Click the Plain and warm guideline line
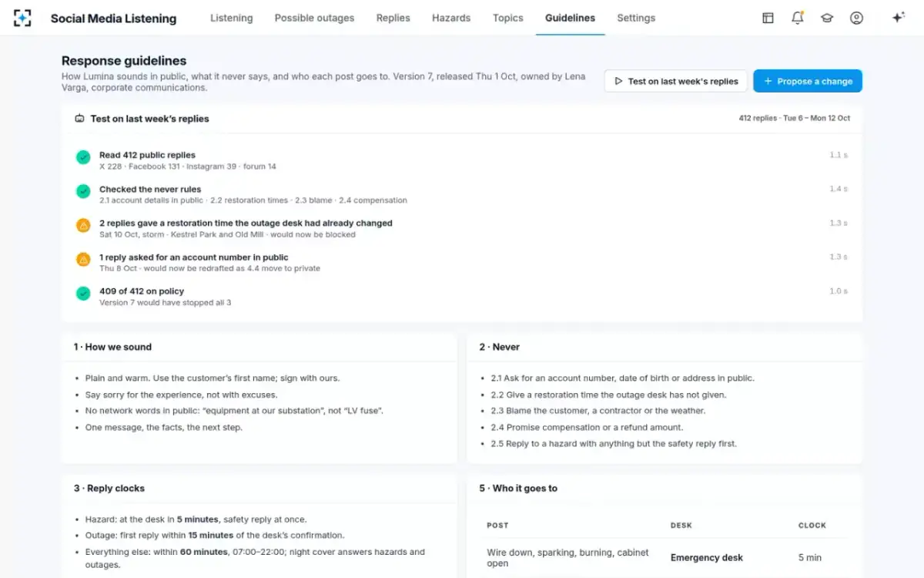Screen dimensions: 924x578 point(213,378)
